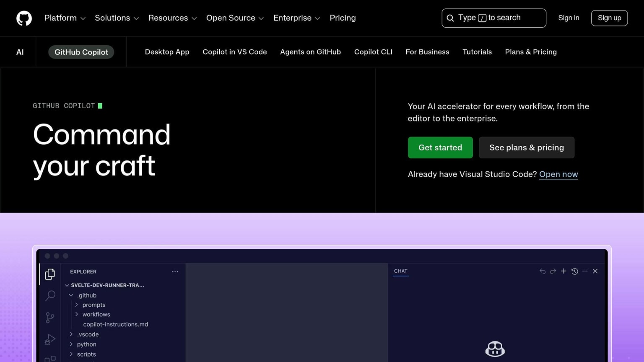The width and height of the screenshot is (644, 362).
Task: Open chat panel more options ellipsis
Action: pyautogui.click(x=585, y=271)
